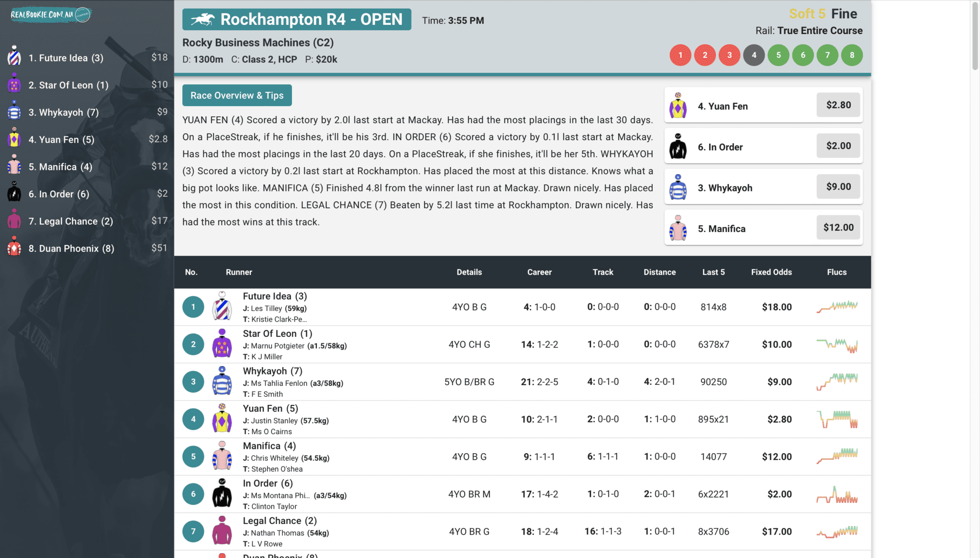Click the RealBookie.com.au logo
Screen dimensions: 980x558
click(x=50, y=15)
